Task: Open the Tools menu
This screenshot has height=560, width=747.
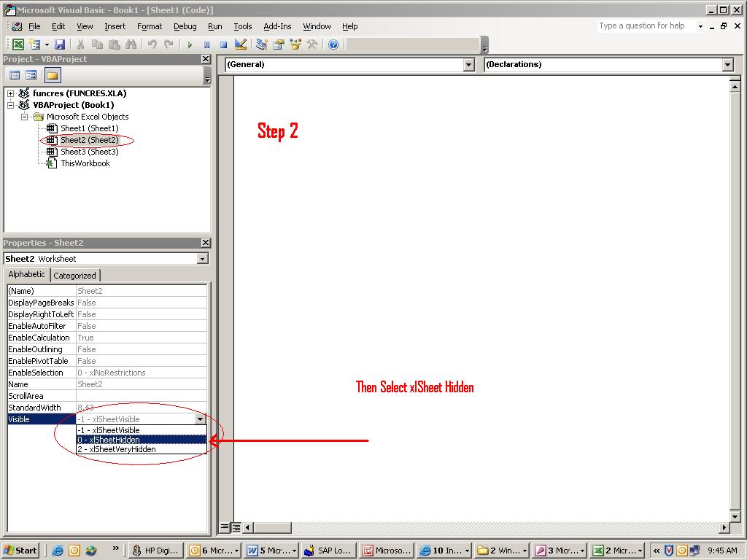Action: click(242, 26)
